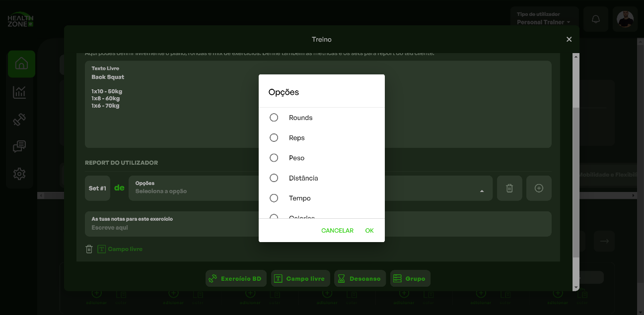
Task: Open the user profile avatar
Action: (625, 19)
